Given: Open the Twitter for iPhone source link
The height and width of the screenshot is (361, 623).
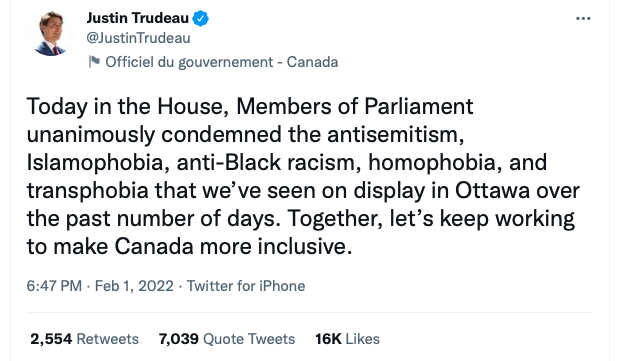Looking at the screenshot, I should click(x=246, y=286).
